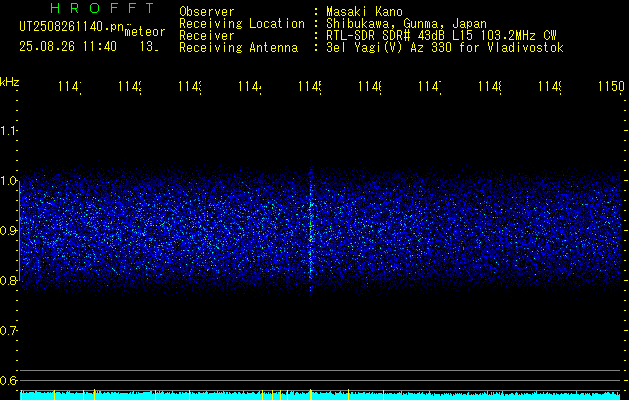The image size is (629, 400).
Task: Select the location Shibukawa, Gunma, Japan
Action: pos(406,24)
